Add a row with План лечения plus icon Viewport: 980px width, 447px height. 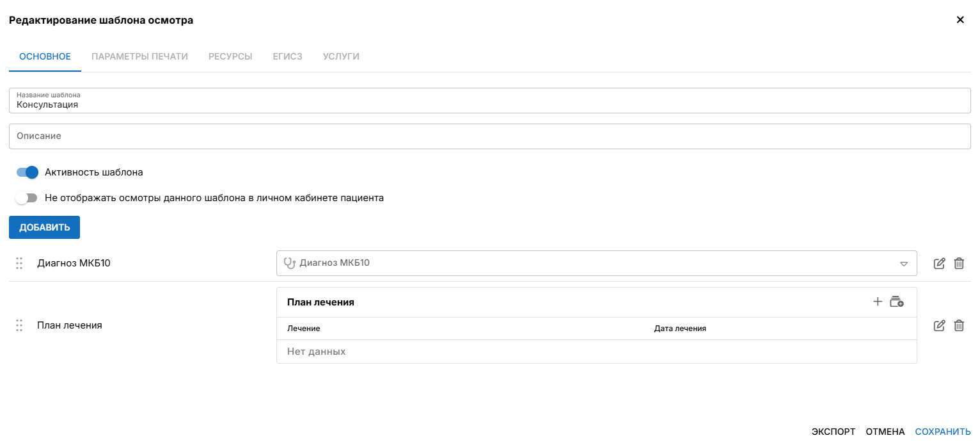[x=878, y=302]
